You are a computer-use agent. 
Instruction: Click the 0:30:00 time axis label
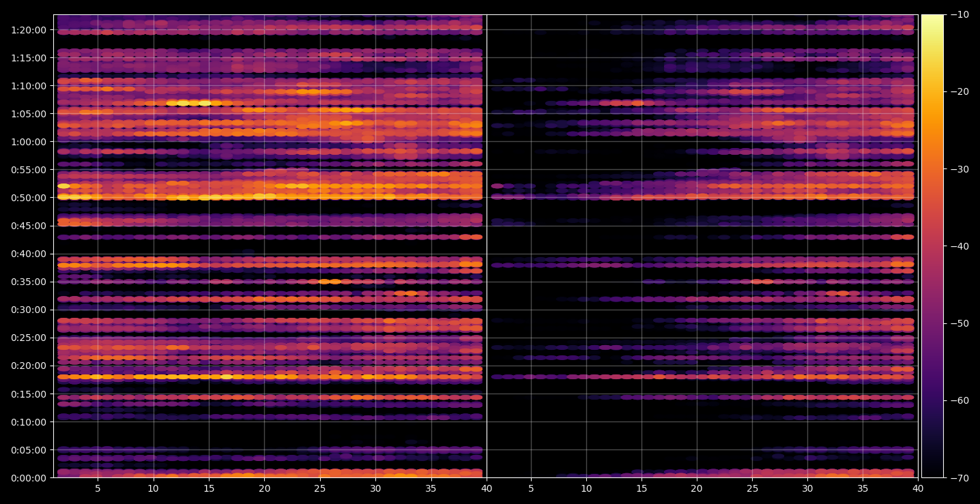[29, 310]
